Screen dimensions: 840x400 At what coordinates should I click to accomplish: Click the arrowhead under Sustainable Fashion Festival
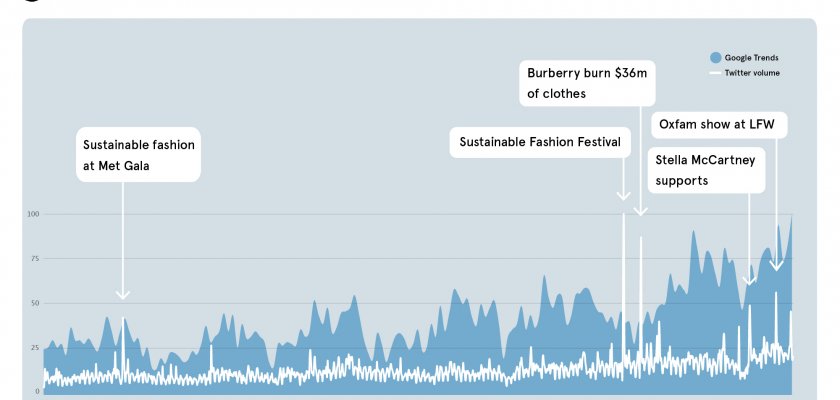point(623,195)
